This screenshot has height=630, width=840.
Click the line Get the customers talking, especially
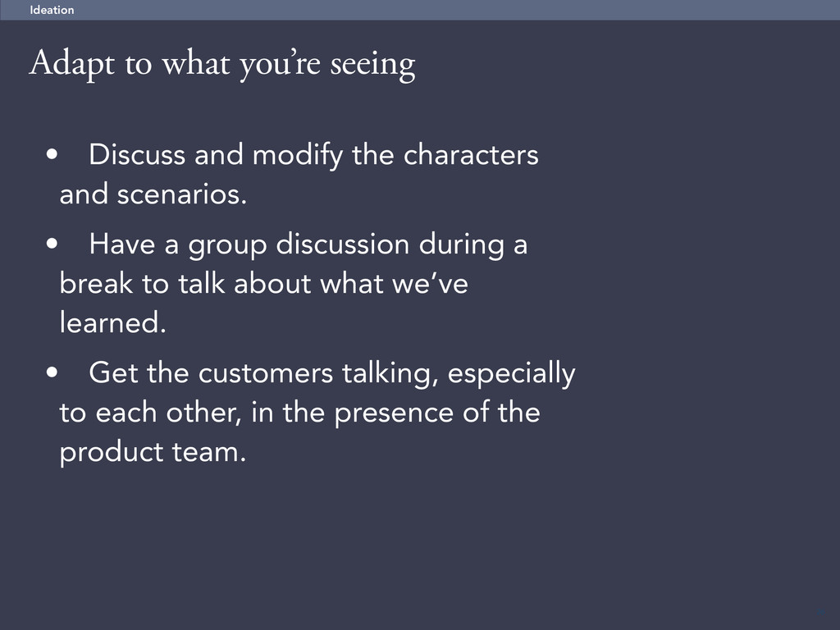point(332,373)
